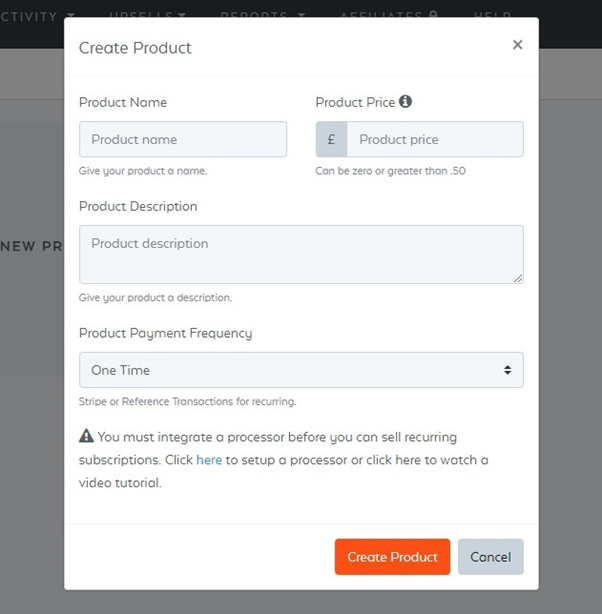Focus the Product price input field
The width and height of the screenshot is (602, 614).
435,139
